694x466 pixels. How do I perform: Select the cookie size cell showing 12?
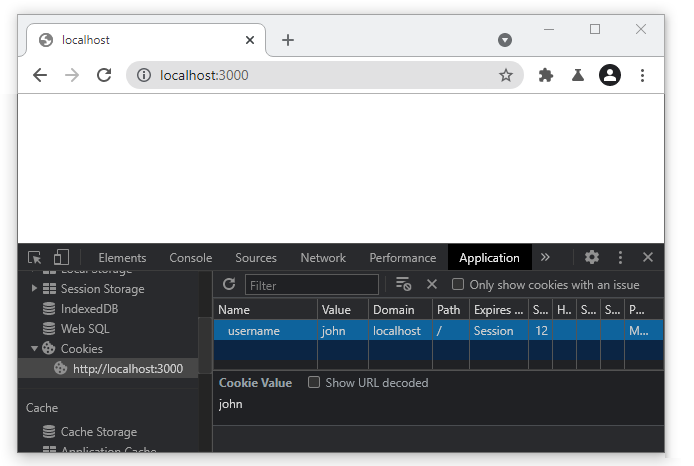(540, 331)
